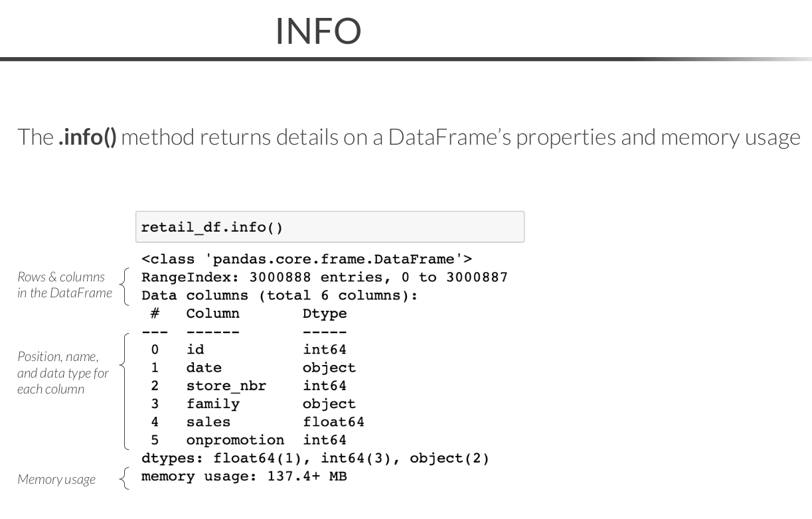
Task: Click the Column header in the output
Action: [x=212, y=313]
